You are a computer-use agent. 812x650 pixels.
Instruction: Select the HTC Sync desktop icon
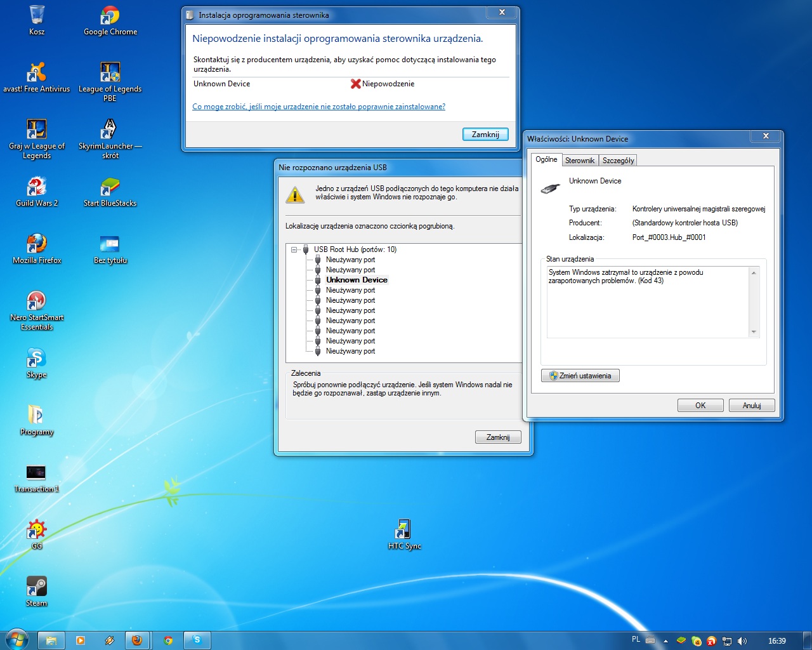[405, 534]
